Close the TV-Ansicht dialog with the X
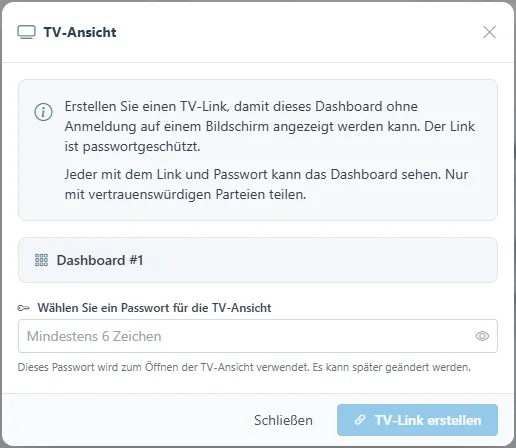 pos(489,32)
